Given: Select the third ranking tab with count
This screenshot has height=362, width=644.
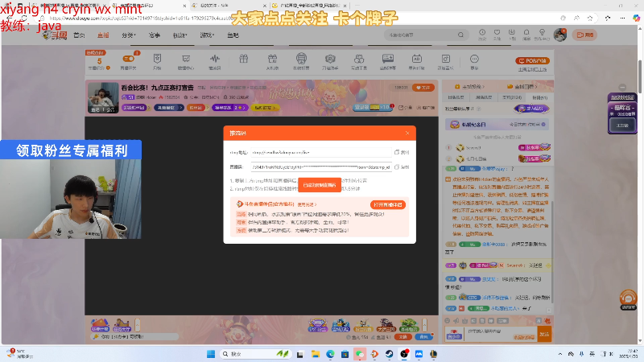Looking at the screenshot, I should click(x=512, y=97).
